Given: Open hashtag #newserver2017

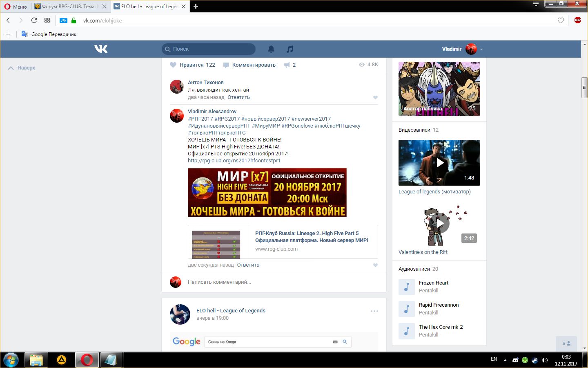Looking at the screenshot, I should (311, 119).
